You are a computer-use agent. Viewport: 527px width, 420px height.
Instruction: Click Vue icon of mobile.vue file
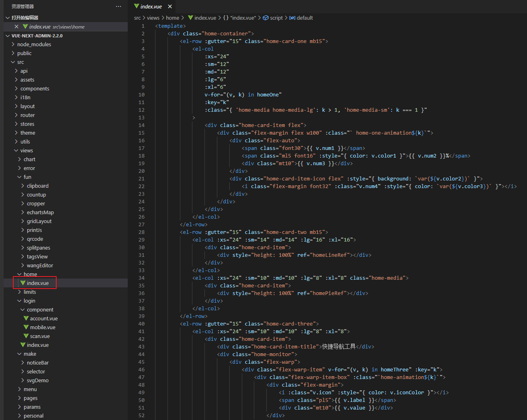pos(26,327)
